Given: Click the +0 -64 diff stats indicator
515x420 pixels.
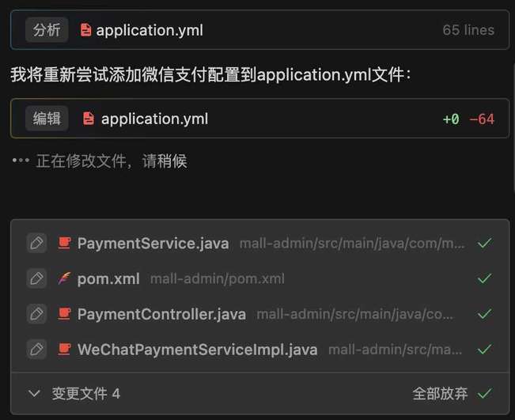Looking at the screenshot, I should coord(468,119).
